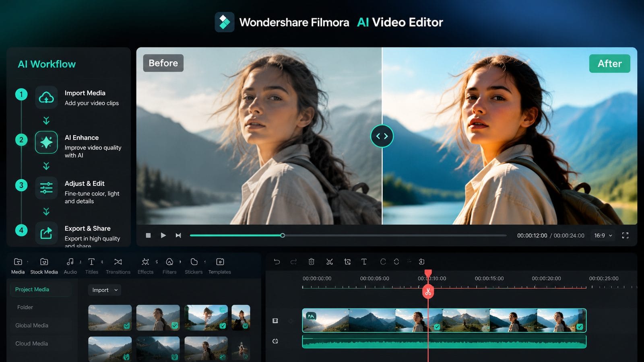Toggle checkmark on top-row woman by lake thumbnail
This screenshot has height=362, width=644.
point(175,325)
